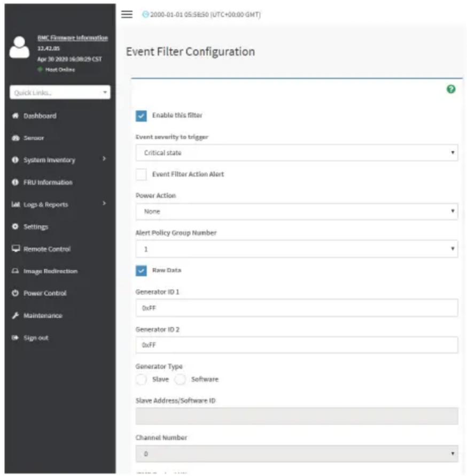The image size is (467, 476).
Task: Uncheck the Raw Data checkbox
Action: [141, 271]
